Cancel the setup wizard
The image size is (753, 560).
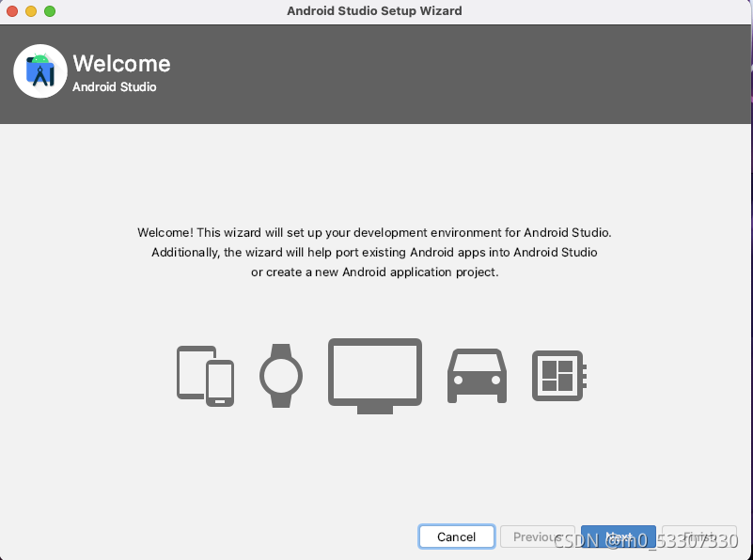click(x=456, y=537)
